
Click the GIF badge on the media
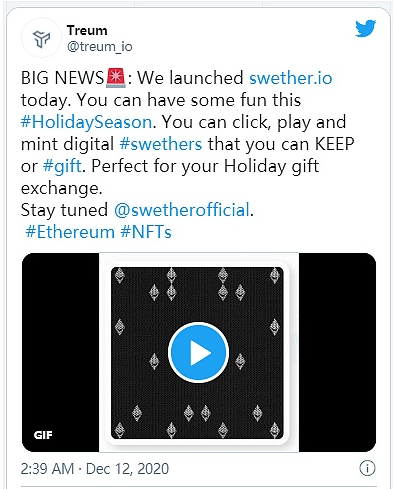(x=43, y=435)
